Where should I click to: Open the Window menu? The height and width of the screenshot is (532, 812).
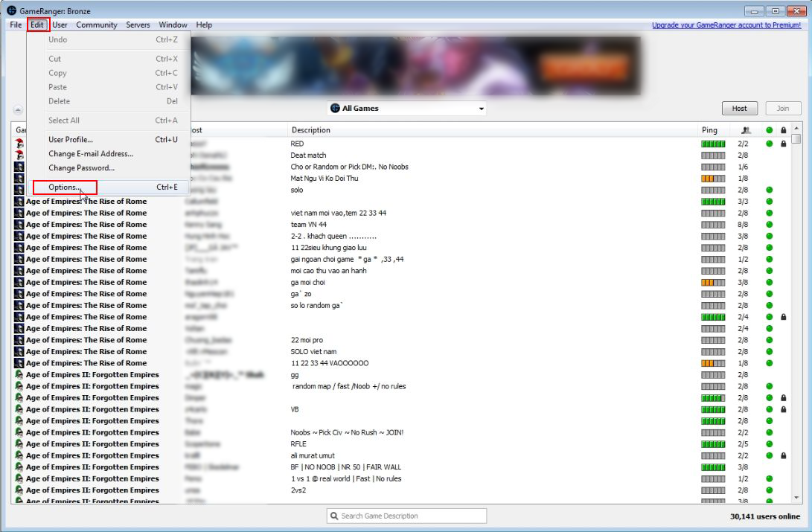pos(173,25)
